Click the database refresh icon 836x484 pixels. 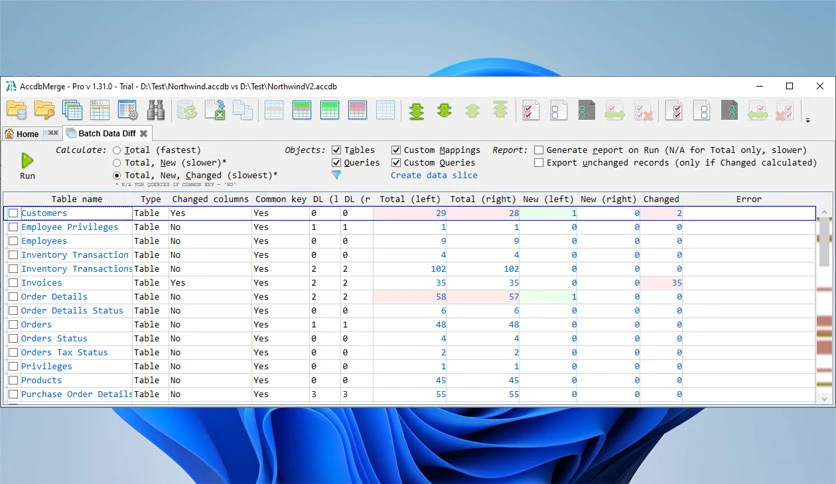(x=187, y=110)
